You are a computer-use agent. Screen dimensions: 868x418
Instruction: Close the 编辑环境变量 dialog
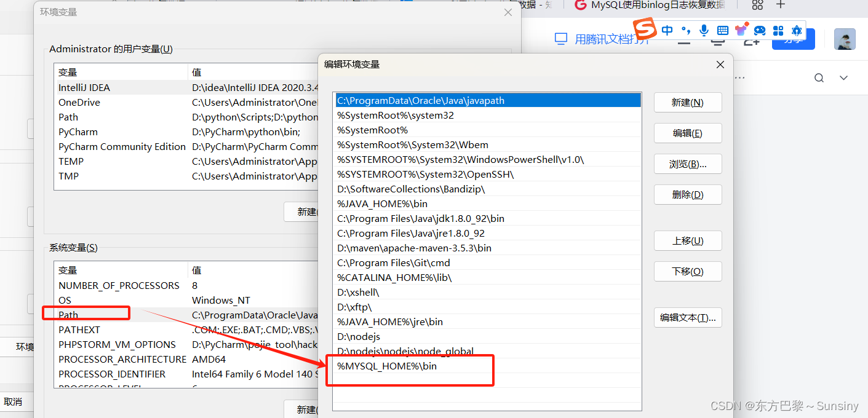[x=720, y=65]
